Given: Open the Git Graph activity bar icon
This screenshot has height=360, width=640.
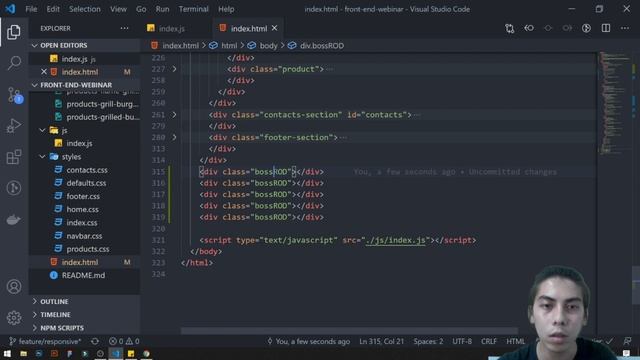Looking at the screenshot, I should click(x=14, y=188).
